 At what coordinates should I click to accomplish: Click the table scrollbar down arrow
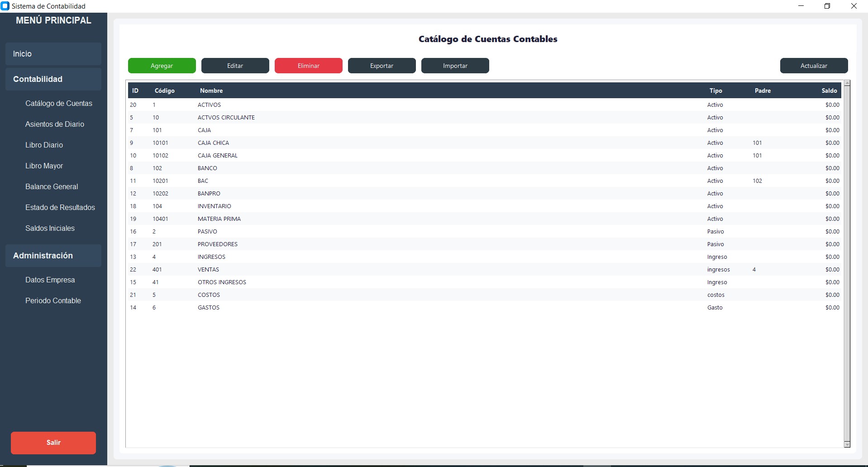847,444
